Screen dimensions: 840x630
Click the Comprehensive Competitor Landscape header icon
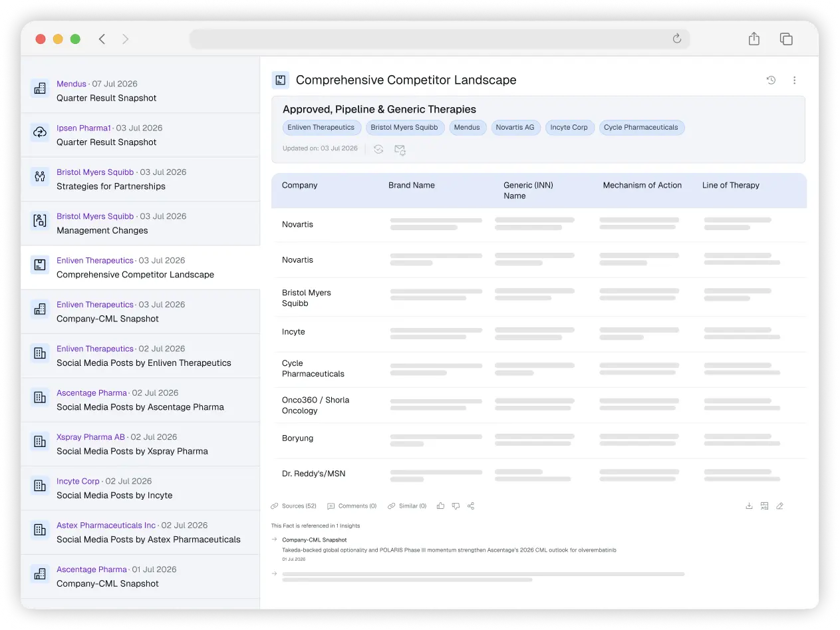click(x=281, y=80)
